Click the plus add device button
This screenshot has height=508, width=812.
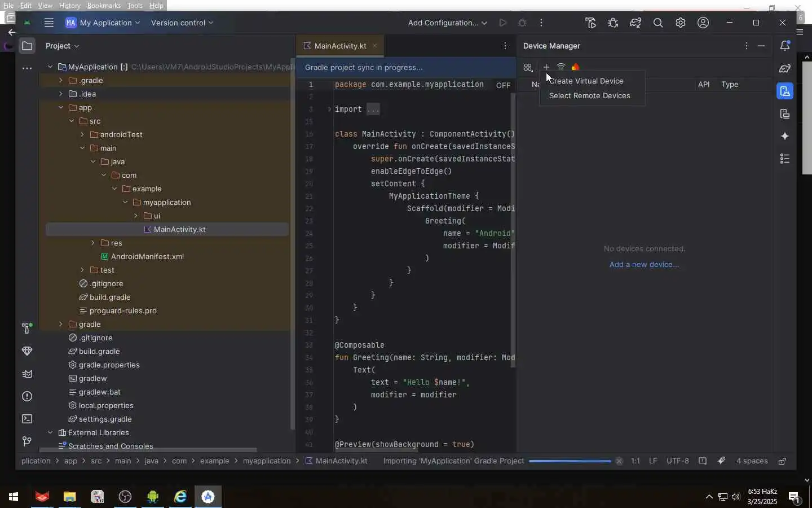[x=546, y=67]
